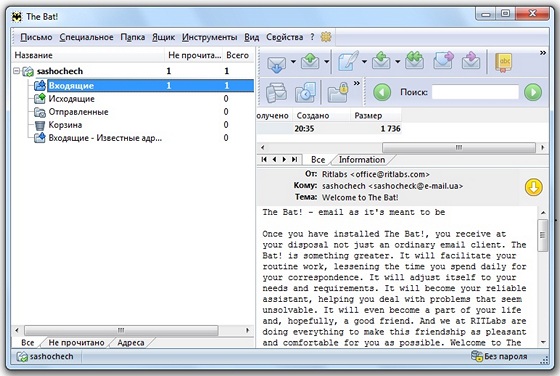The image size is (560, 376).
Task: Click the Reply to all icon
Action: (414, 61)
